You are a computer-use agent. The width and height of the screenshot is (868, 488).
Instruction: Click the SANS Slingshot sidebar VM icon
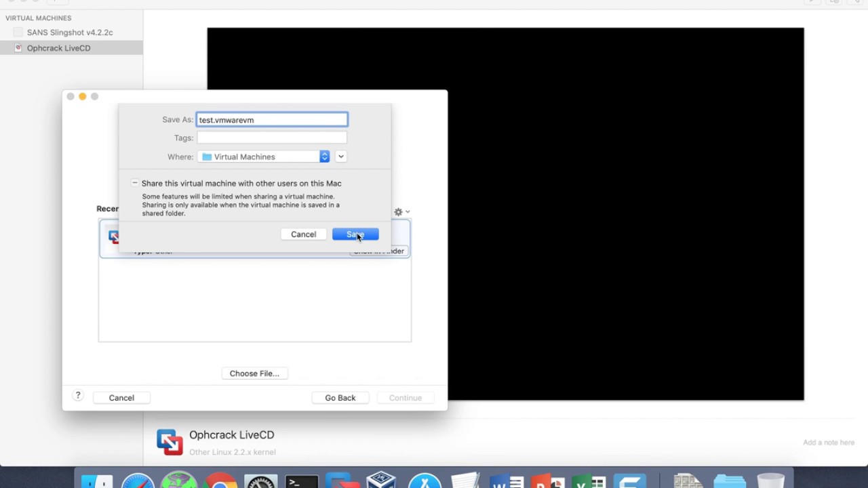18,32
